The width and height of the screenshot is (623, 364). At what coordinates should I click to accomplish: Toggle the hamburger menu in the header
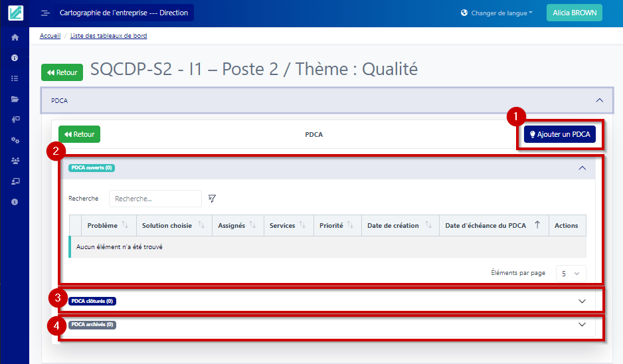coord(45,13)
